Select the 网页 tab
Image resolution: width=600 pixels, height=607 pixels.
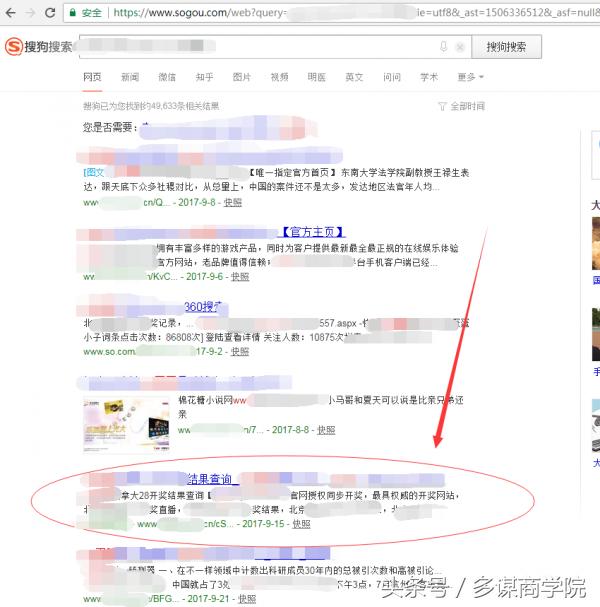pyautogui.click(x=92, y=77)
